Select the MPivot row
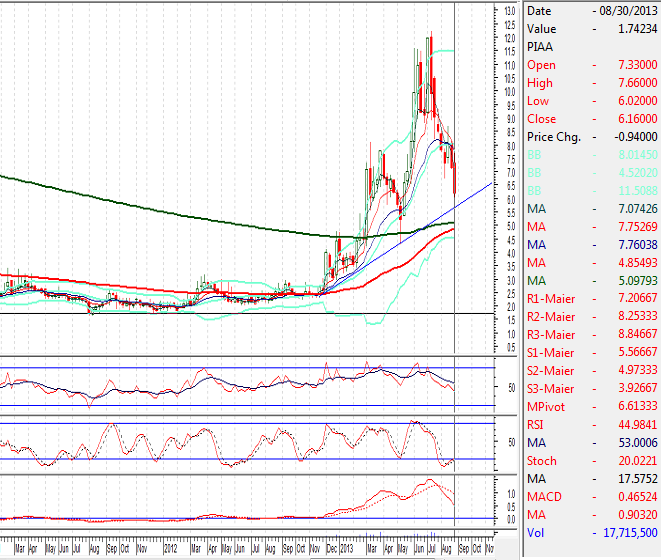The height and width of the screenshot is (560, 662). click(x=590, y=407)
